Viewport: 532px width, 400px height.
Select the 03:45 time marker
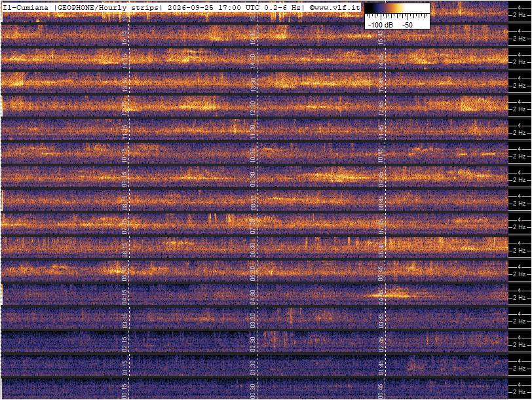click(381, 321)
